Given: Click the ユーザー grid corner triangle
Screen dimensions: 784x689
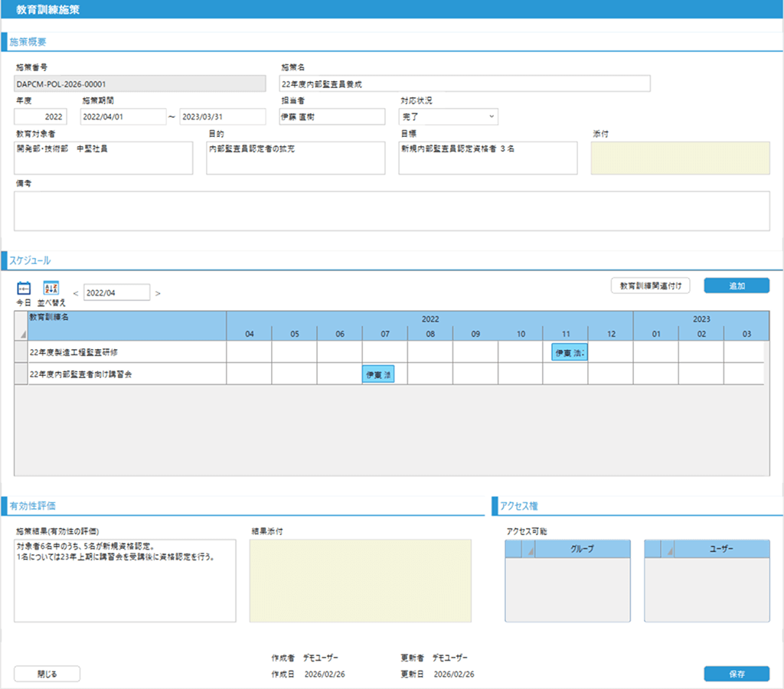Looking at the screenshot, I should [x=671, y=549].
